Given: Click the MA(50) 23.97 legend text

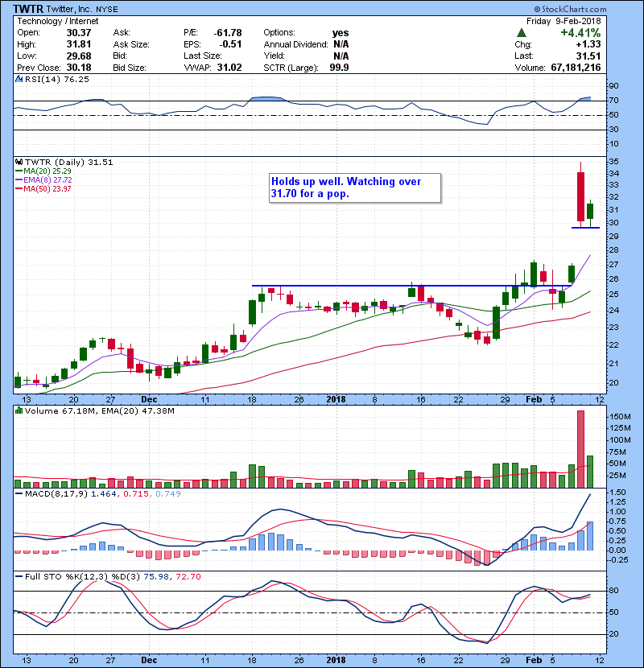Looking at the screenshot, I should click(x=47, y=188).
